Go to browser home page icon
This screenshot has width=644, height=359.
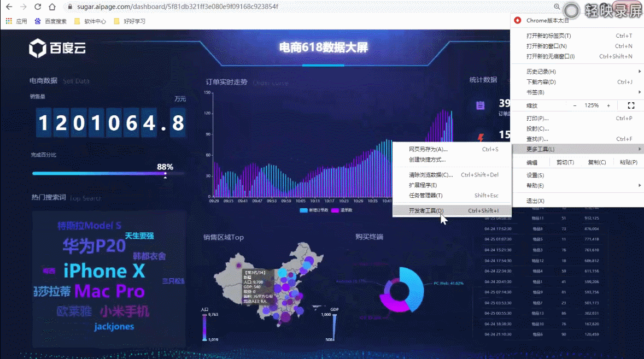[52, 7]
